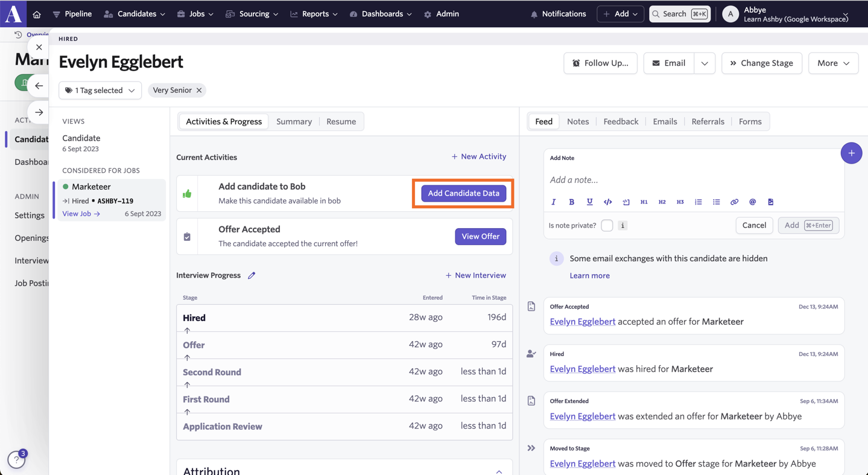The image size is (868, 475).
Task: Open the Email options dropdown arrow
Action: (705, 63)
